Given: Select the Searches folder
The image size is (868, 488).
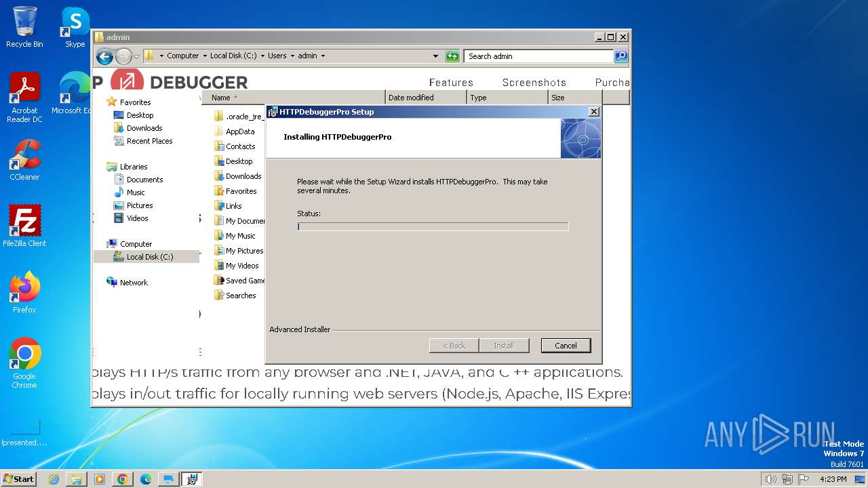Looking at the screenshot, I should click(235, 296).
